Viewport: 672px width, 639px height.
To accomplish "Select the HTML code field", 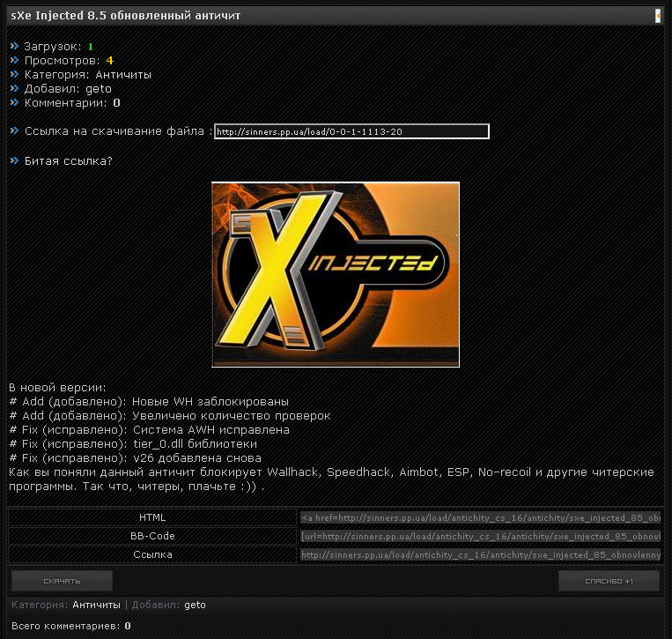I will click(480, 517).
